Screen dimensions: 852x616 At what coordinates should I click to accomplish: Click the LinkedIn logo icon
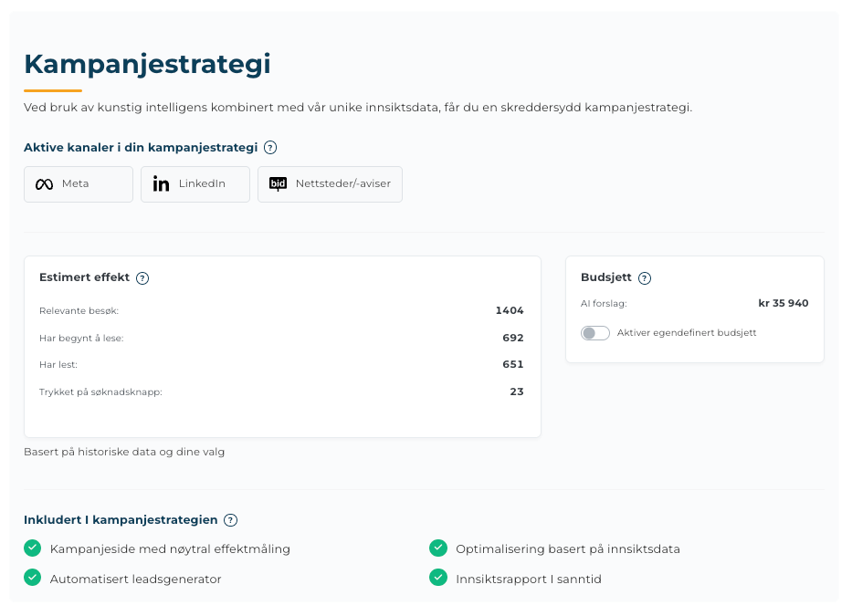[161, 184]
